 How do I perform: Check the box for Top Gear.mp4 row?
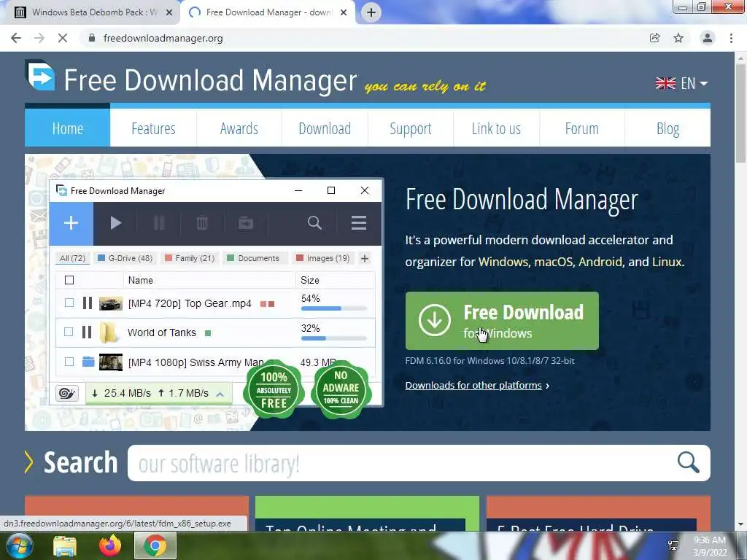pyautogui.click(x=69, y=303)
